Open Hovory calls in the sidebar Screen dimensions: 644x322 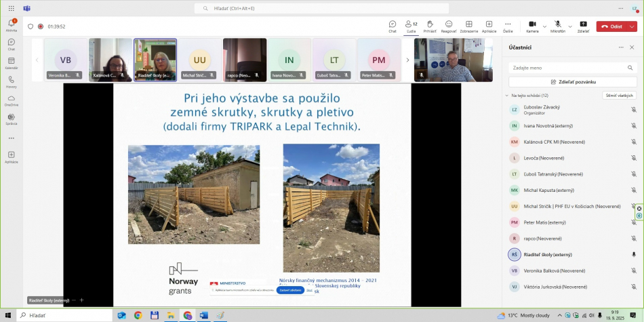(12, 81)
